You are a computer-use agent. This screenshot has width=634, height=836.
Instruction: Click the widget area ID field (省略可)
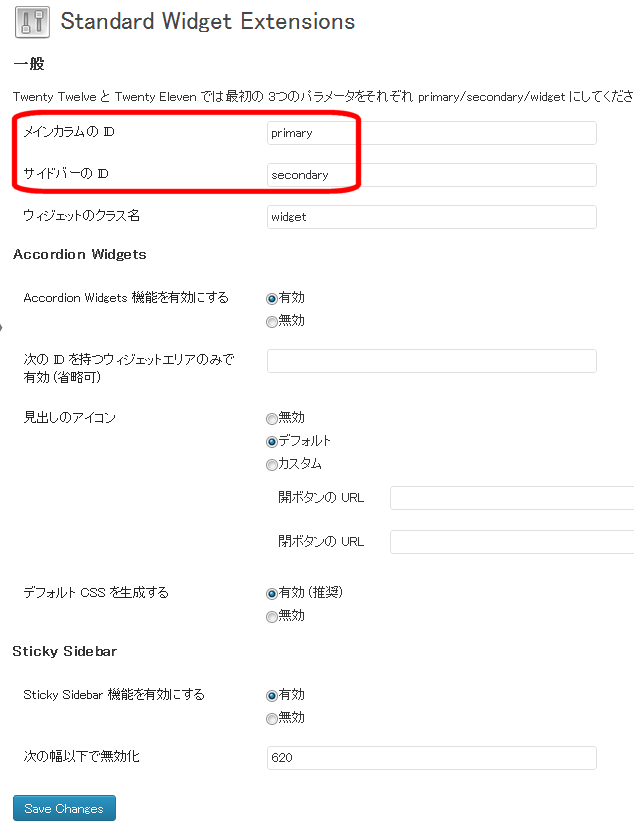click(431, 361)
